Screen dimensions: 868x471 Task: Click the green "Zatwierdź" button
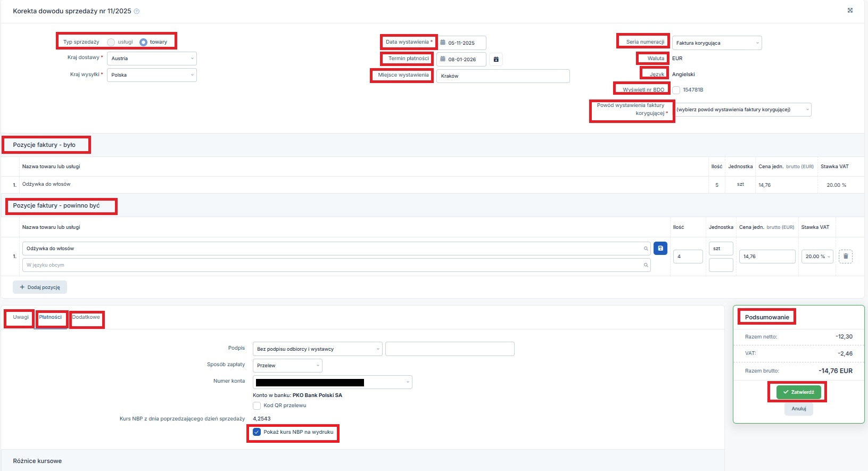(798, 392)
